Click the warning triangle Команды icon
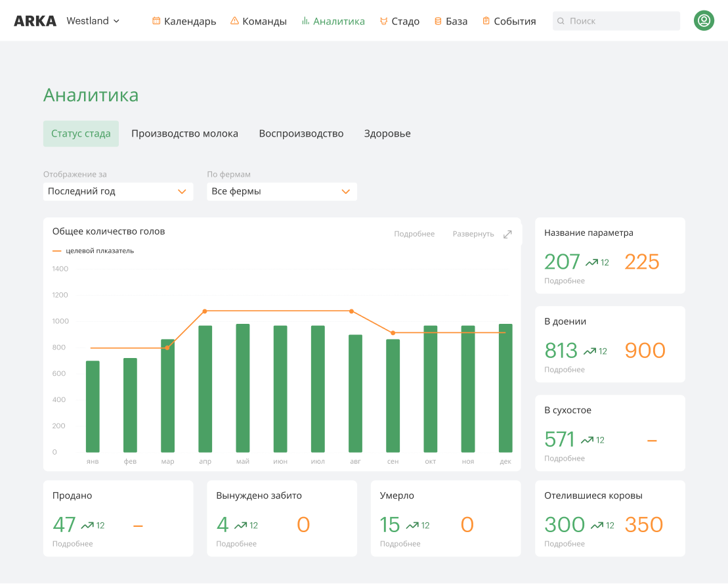 point(234,21)
